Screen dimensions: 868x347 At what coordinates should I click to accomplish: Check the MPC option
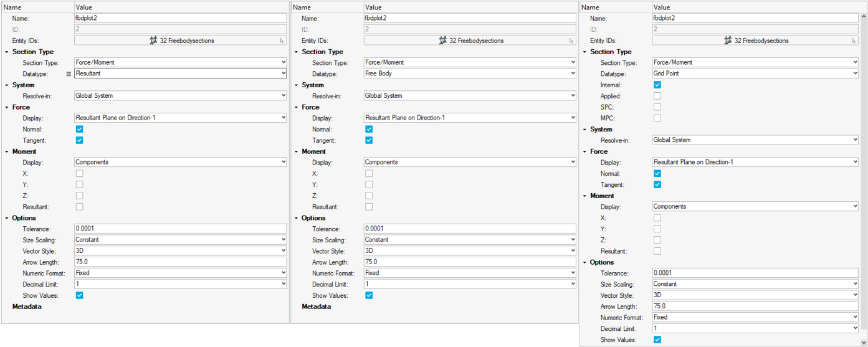[657, 118]
